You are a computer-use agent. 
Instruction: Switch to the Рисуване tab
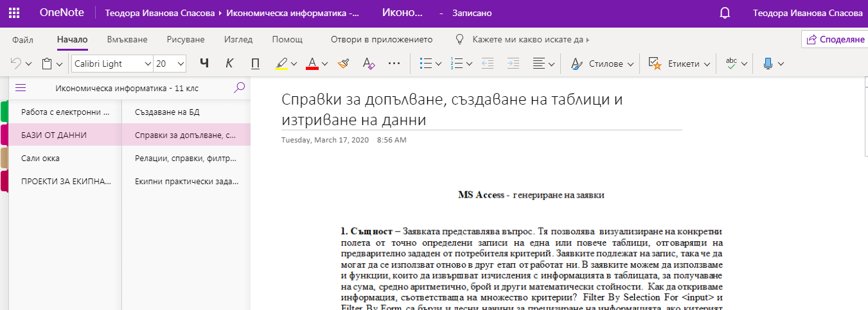coord(186,39)
